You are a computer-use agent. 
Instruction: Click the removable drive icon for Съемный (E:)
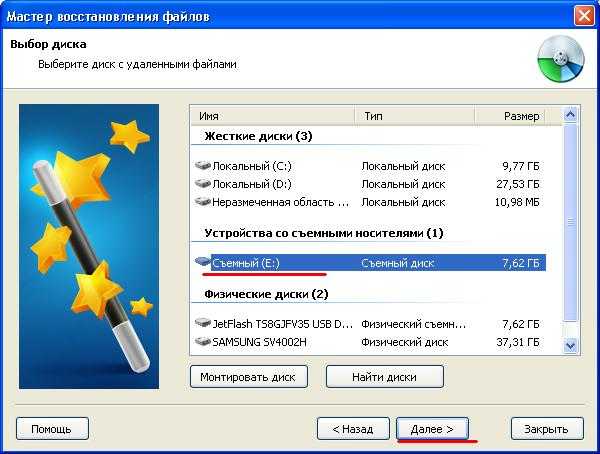(x=203, y=262)
